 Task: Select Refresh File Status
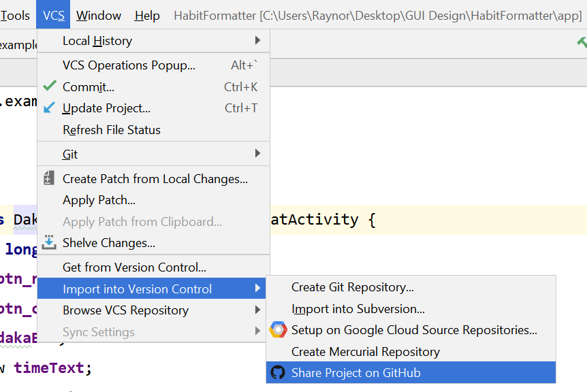point(112,129)
